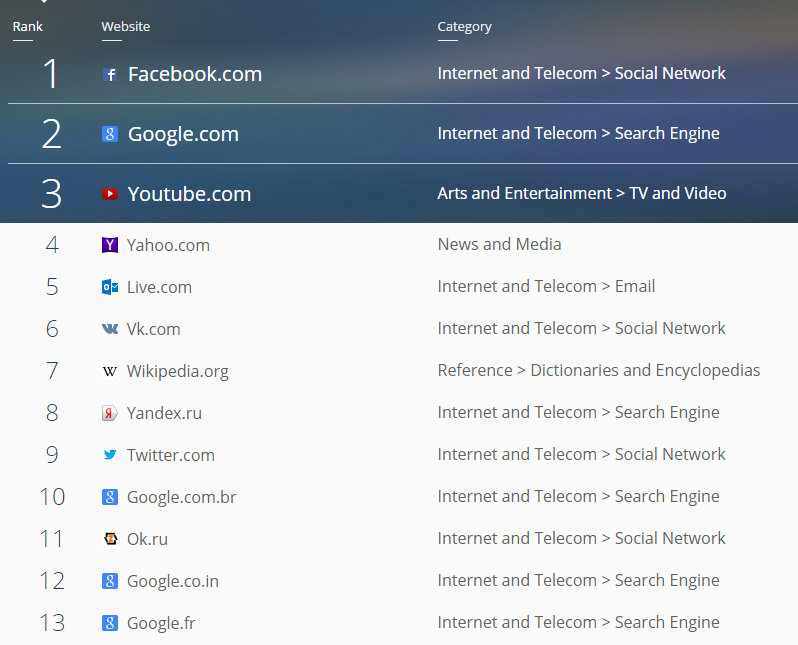Click the News and Media category
The image size is (798, 645).
(499, 244)
